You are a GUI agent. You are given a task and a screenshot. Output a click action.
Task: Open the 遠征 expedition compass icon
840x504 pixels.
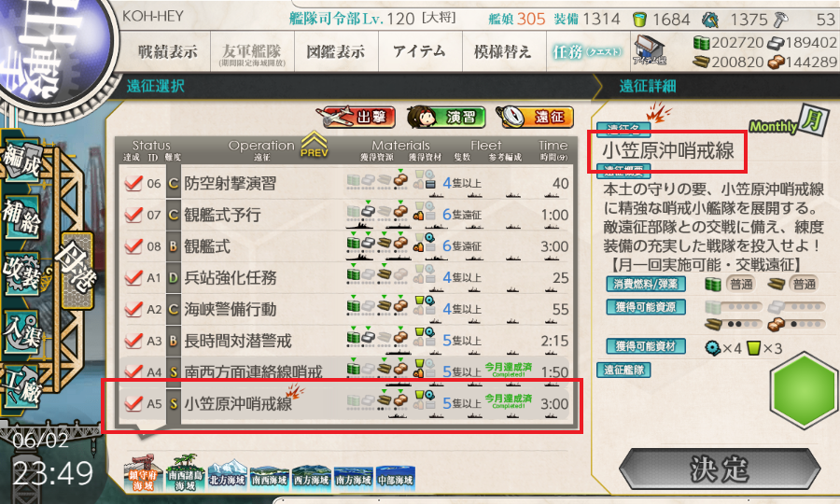[535, 117]
